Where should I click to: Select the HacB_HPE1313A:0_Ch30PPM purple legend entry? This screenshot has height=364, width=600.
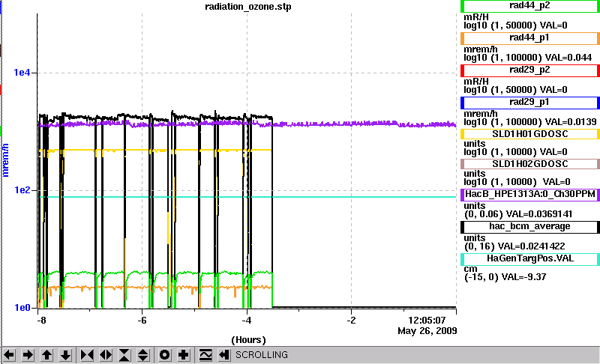[x=530, y=194]
